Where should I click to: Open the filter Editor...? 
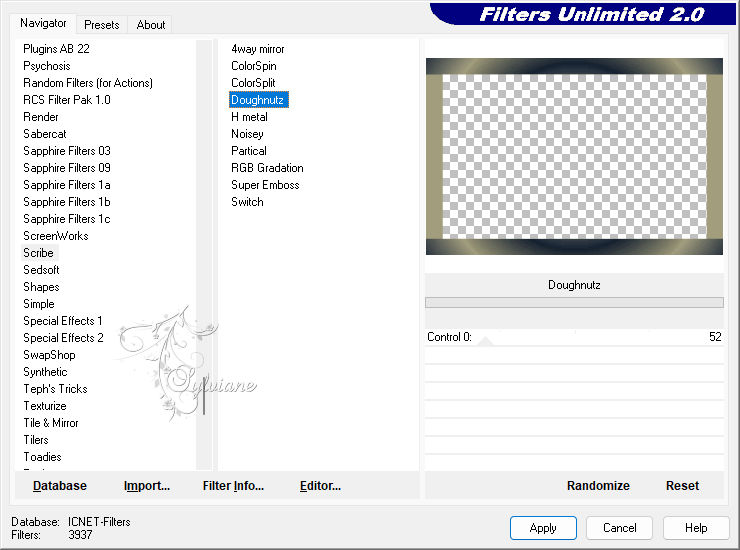[320, 485]
